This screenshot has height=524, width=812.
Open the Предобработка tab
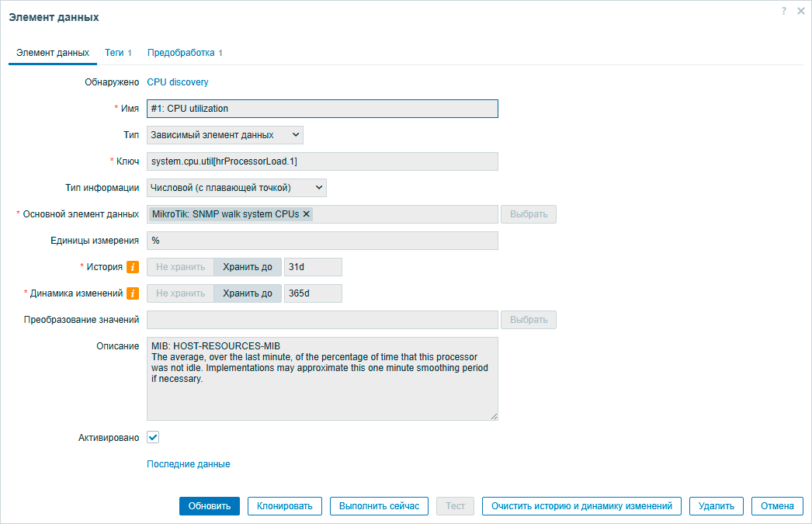coord(181,53)
